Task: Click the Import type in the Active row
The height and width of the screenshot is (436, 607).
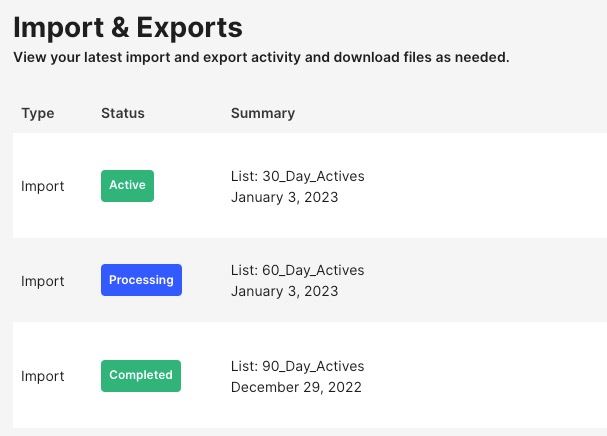Action: click(43, 186)
